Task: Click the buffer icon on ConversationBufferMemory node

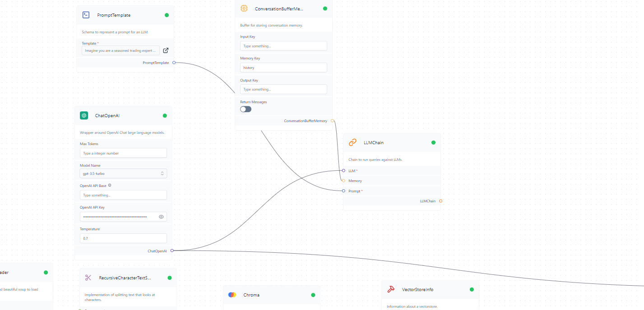Action: 244,8
